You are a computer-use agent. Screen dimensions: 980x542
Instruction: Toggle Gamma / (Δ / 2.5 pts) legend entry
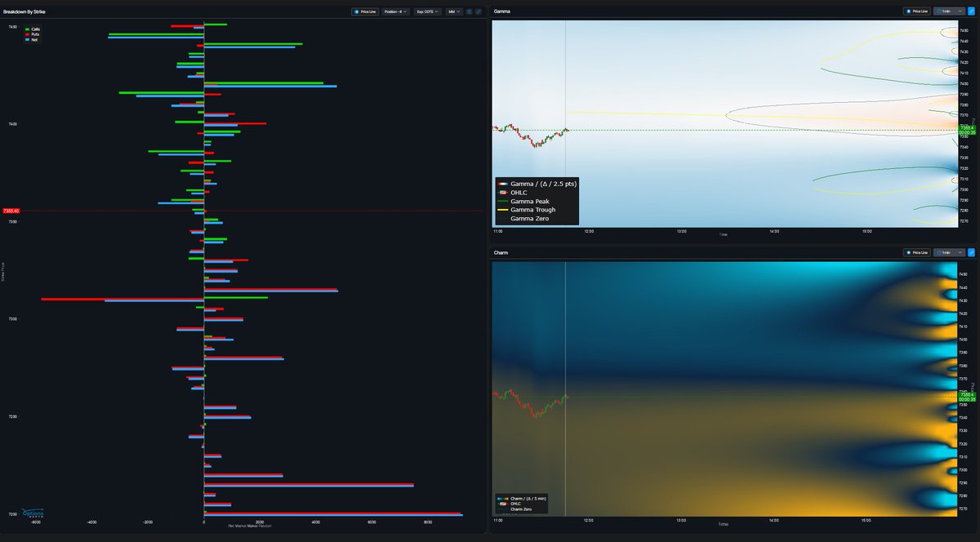[537, 184]
